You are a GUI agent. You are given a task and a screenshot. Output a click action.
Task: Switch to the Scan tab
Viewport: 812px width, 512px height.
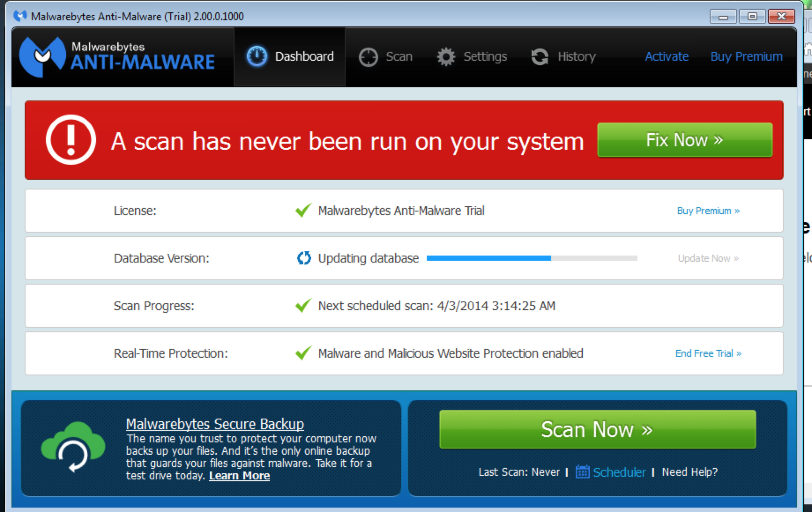pos(385,57)
